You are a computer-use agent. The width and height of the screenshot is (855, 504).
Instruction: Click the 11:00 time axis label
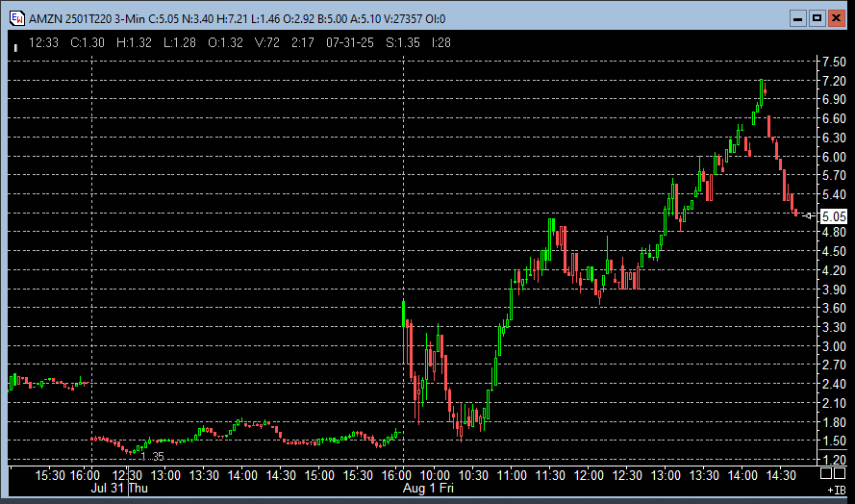[512, 475]
